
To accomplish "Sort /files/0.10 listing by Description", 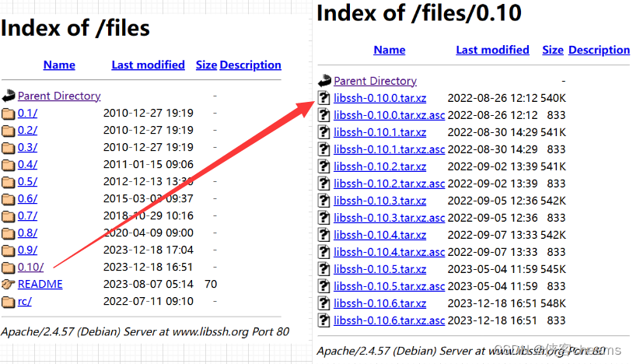I will pos(599,50).
